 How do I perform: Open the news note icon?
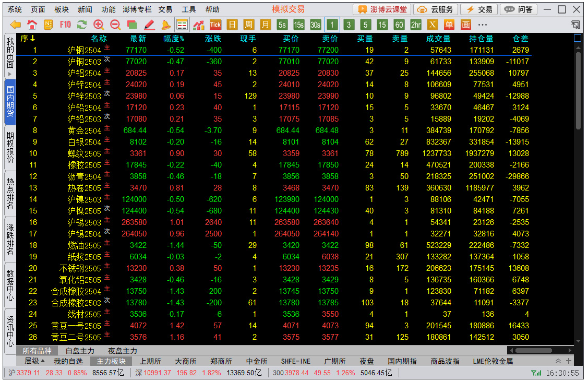49,25
